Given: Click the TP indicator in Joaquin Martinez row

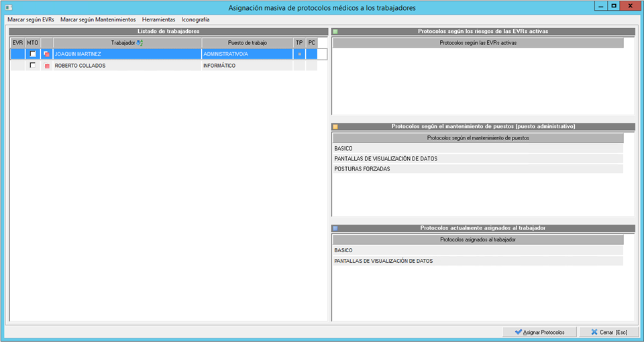Looking at the screenshot, I should click(299, 54).
